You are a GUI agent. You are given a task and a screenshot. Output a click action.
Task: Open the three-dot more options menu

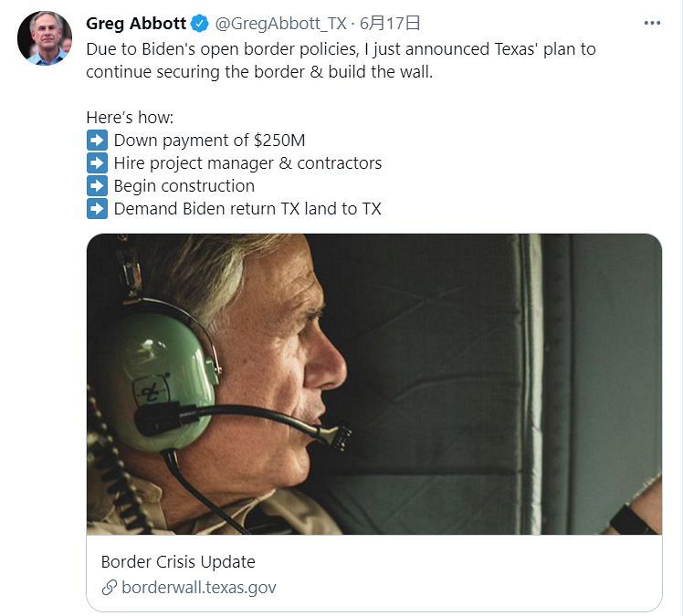coord(652,23)
